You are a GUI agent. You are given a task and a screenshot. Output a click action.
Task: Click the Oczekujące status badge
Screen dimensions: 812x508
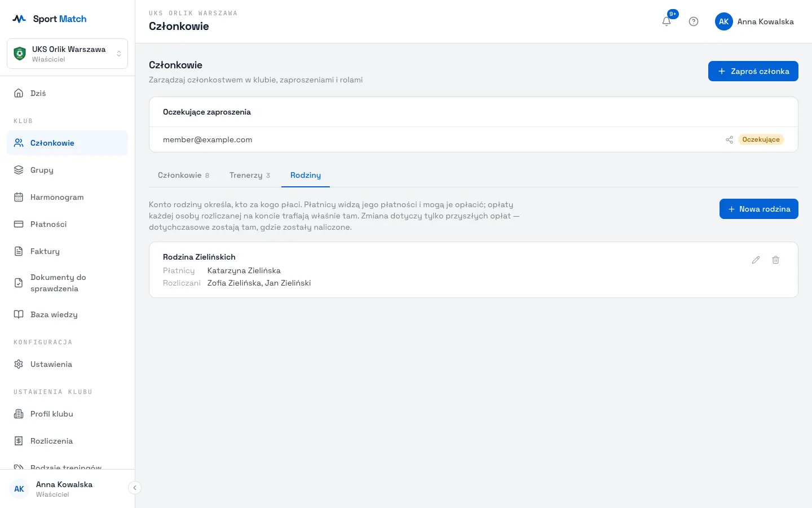point(761,139)
